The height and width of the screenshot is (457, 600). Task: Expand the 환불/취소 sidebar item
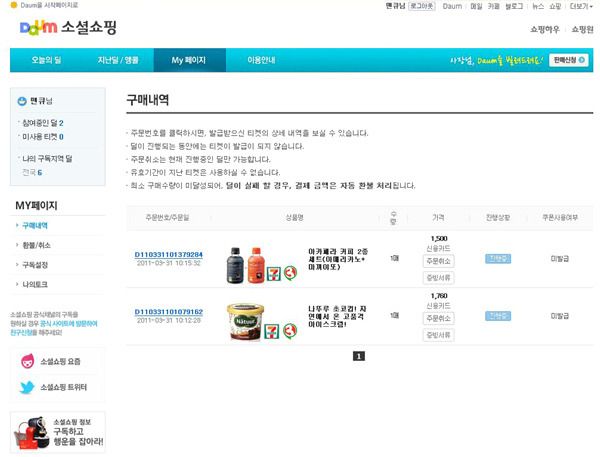coord(36,245)
